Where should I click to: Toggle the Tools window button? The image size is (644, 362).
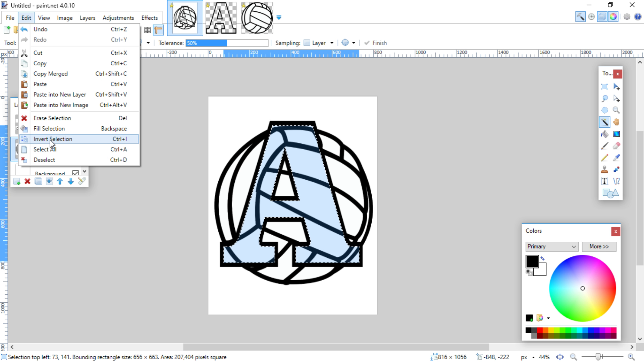pyautogui.click(x=580, y=17)
